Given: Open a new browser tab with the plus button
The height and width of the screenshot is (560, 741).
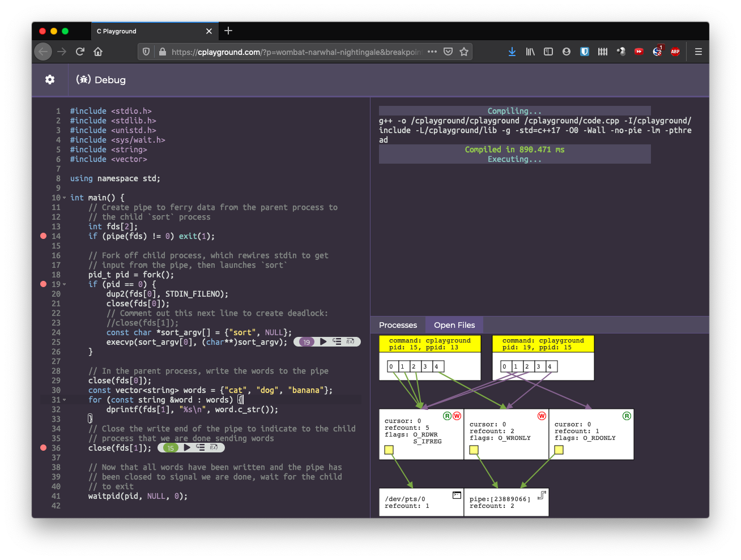Looking at the screenshot, I should click(x=228, y=31).
